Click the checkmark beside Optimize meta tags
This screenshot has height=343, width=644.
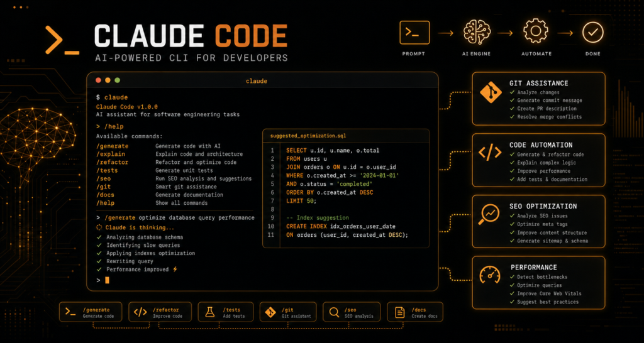pos(512,224)
